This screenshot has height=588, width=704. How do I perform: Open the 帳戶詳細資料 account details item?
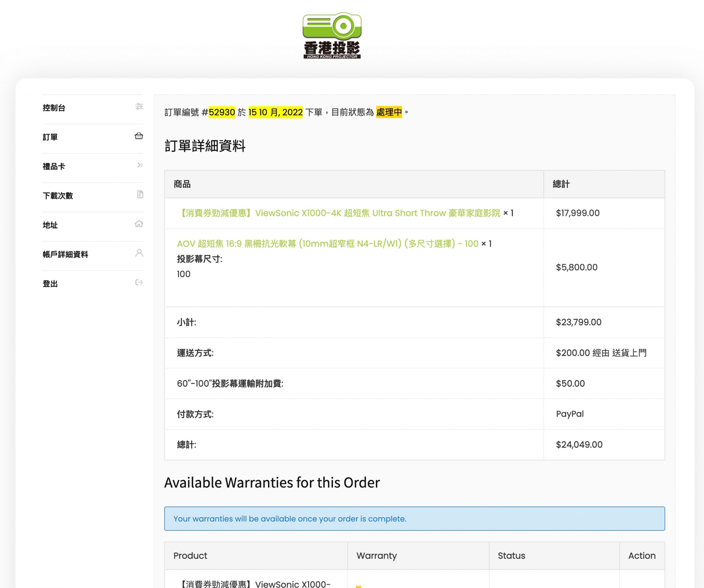pos(93,254)
